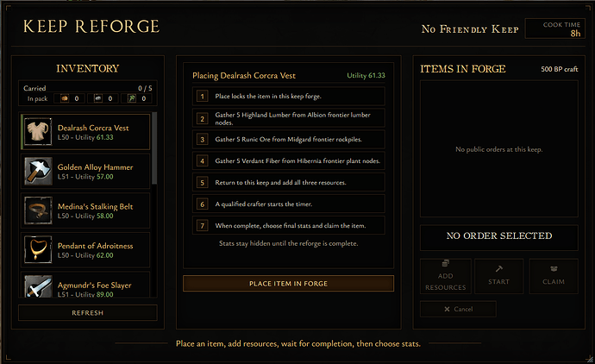
Task: Click the Claim button
Action: coord(554,276)
